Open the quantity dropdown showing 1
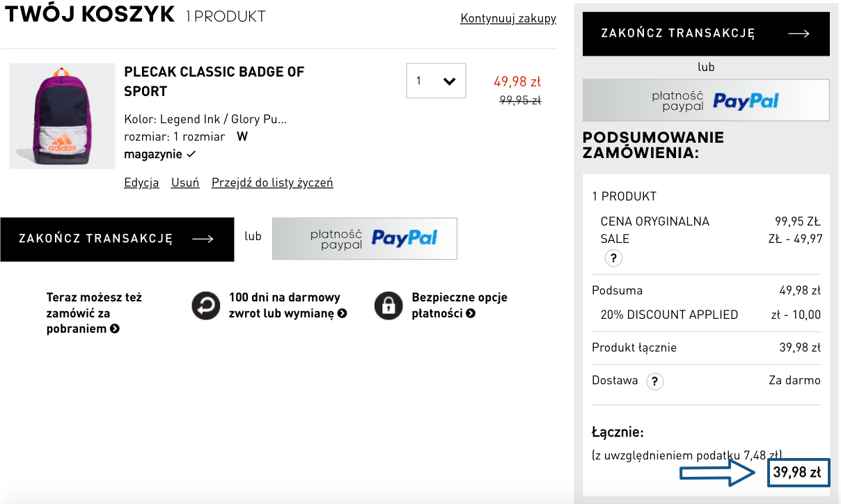 click(436, 81)
